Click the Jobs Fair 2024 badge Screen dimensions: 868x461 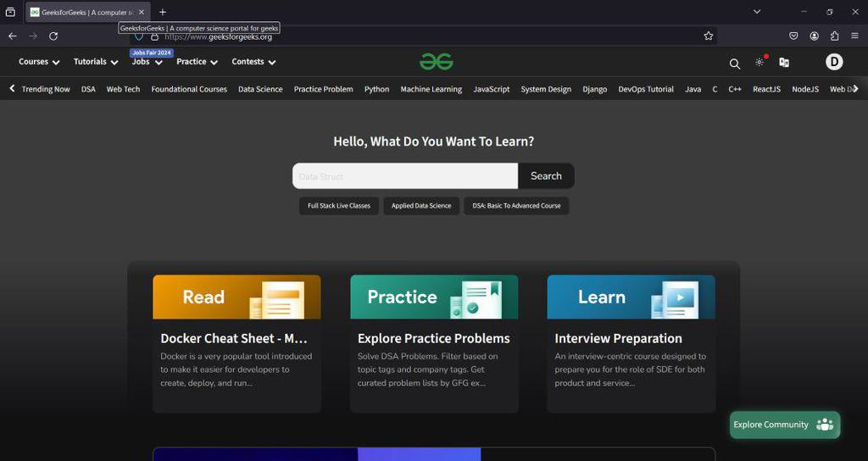pyautogui.click(x=152, y=53)
